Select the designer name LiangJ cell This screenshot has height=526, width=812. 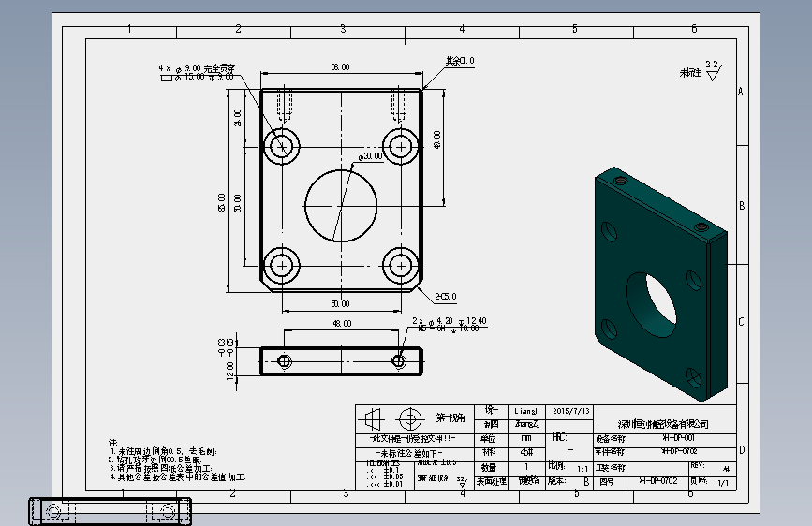coord(526,411)
